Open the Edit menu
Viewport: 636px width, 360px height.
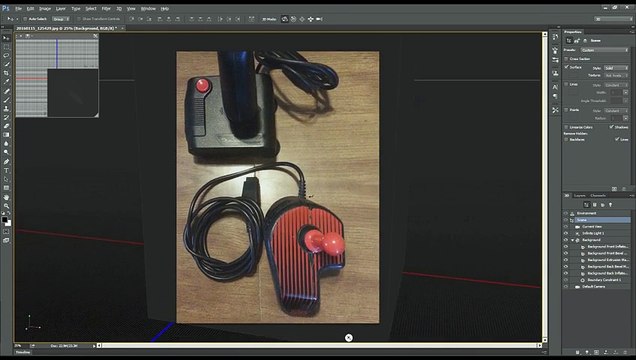pyautogui.click(x=30, y=9)
